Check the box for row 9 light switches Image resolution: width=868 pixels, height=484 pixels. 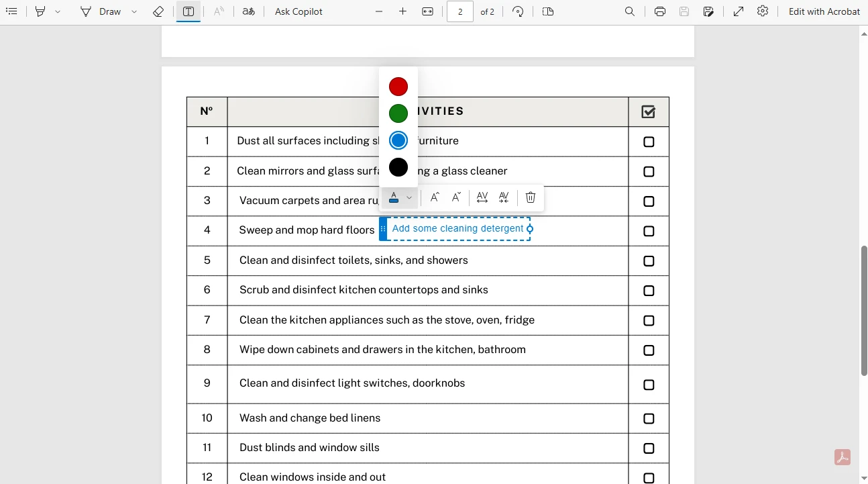point(649,385)
